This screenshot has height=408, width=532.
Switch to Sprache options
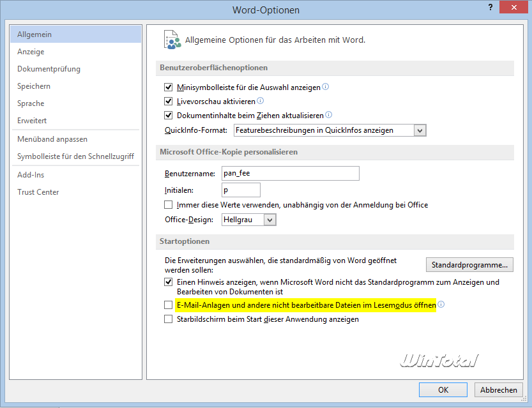[75, 103]
